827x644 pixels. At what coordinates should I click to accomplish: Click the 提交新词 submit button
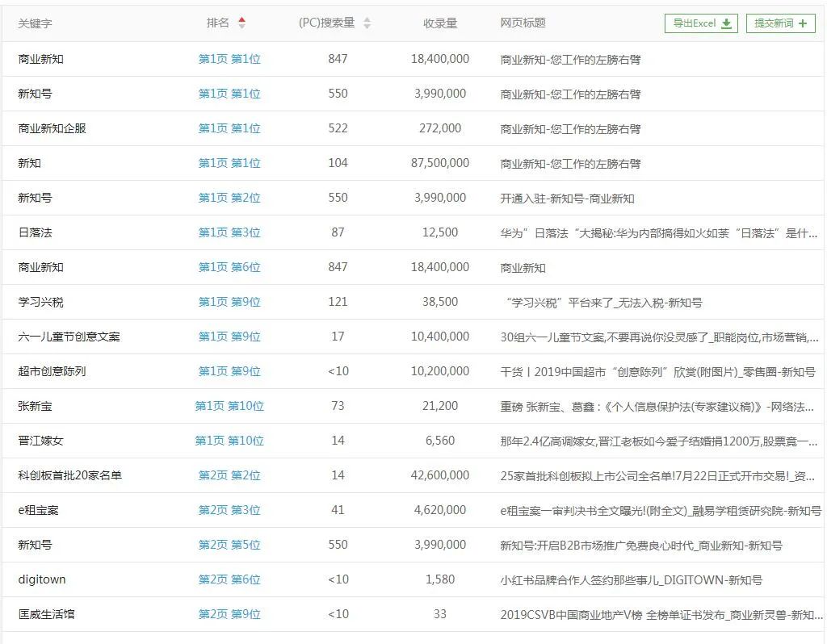[x=780, y=23]
